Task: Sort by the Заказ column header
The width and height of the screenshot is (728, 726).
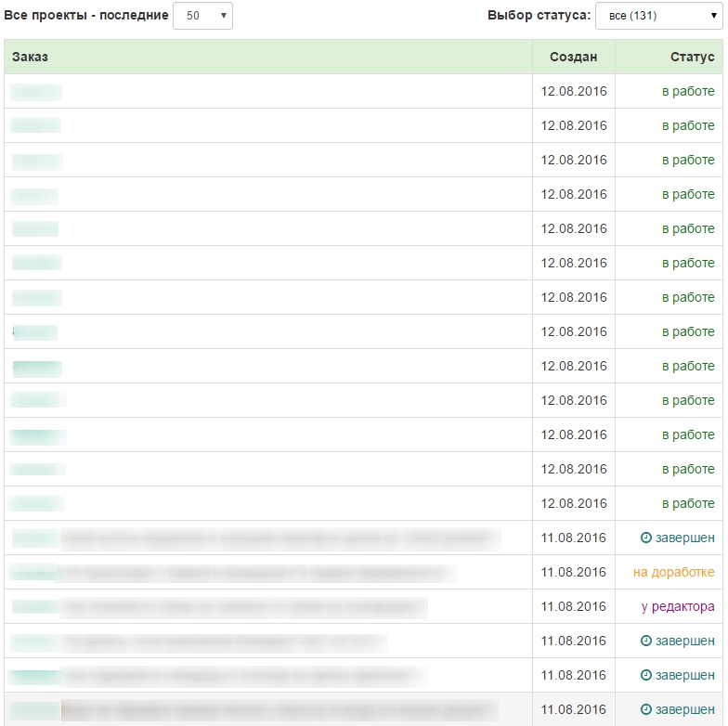Action: point(30,57)
